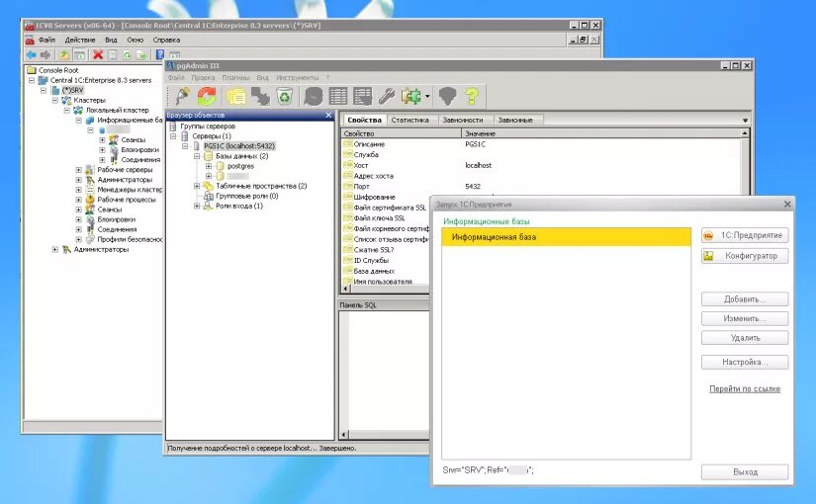Open pgAdmin help with the yellow question mark
This screenshot has width=816, height=504.
point(472,96)
